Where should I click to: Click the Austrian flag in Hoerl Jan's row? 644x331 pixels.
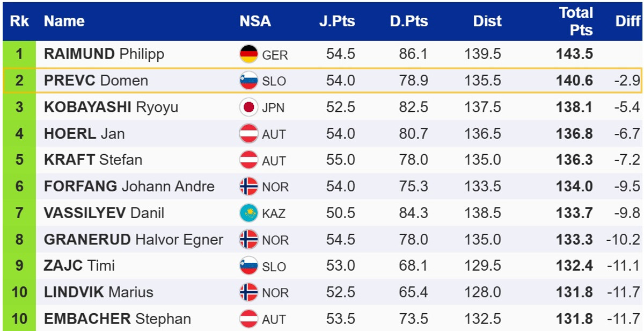[249, 133]
